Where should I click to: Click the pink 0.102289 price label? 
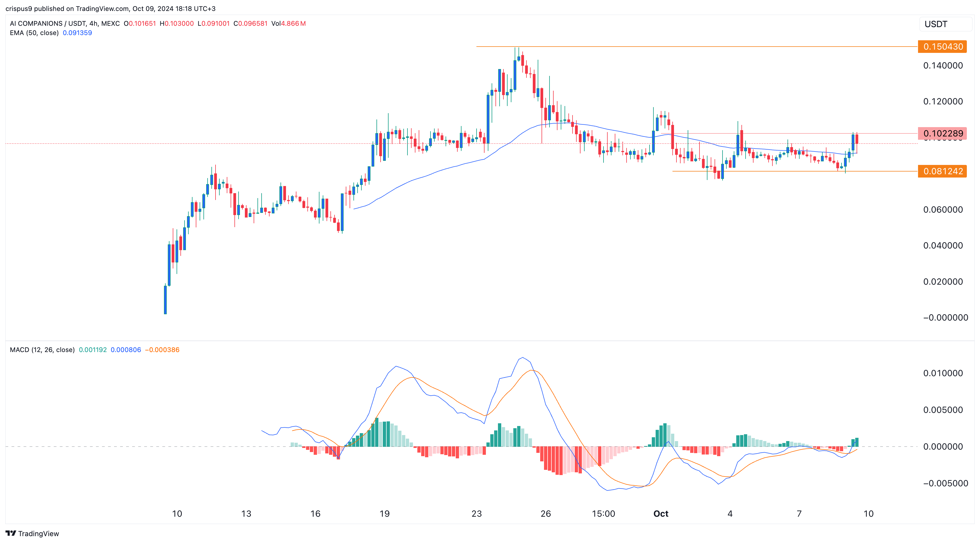[x=942, y=133]
